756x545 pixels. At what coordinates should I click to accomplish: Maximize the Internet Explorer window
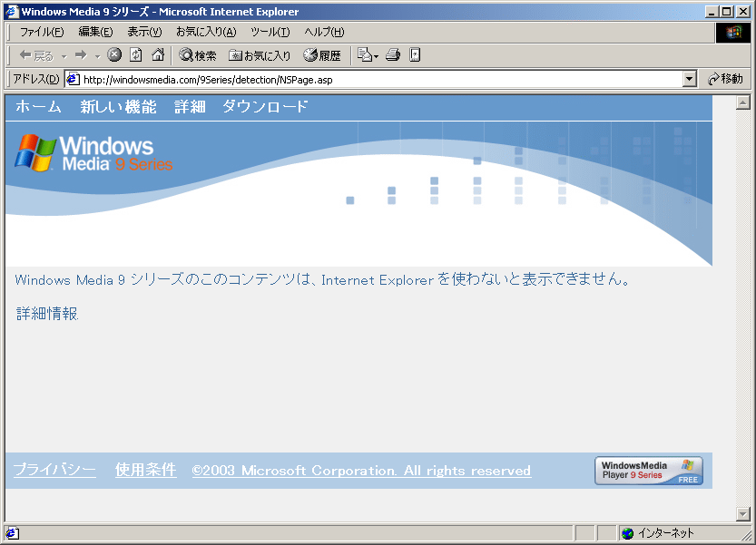pyautogui.click(x=727, y=12)
